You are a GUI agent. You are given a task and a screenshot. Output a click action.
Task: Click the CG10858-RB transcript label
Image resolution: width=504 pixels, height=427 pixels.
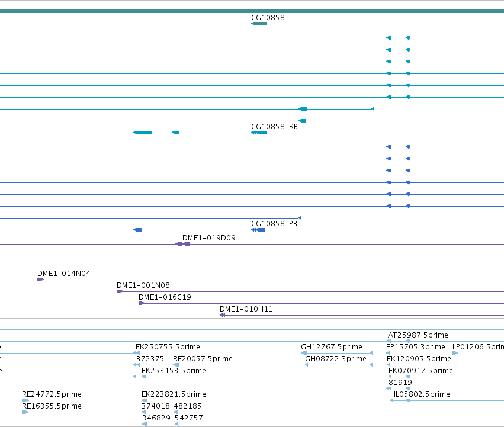click(274, 127)
